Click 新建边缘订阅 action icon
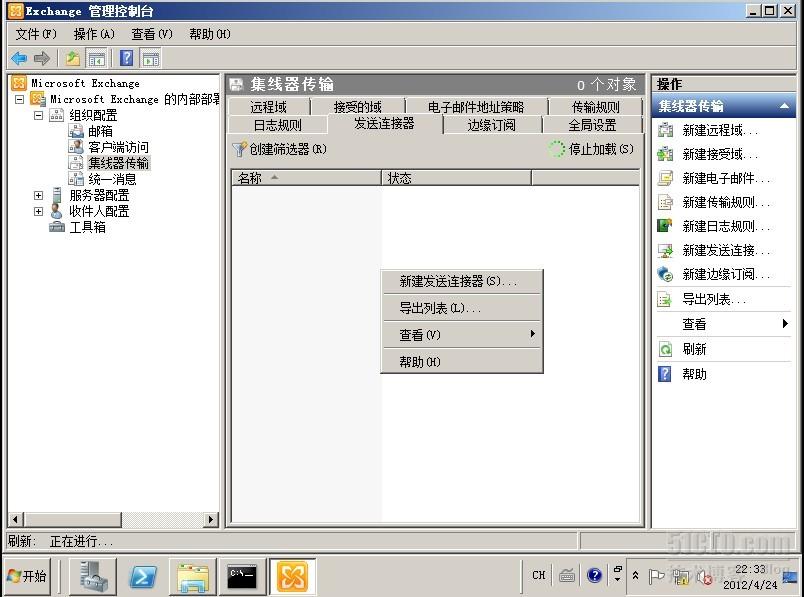 (666, 274)
